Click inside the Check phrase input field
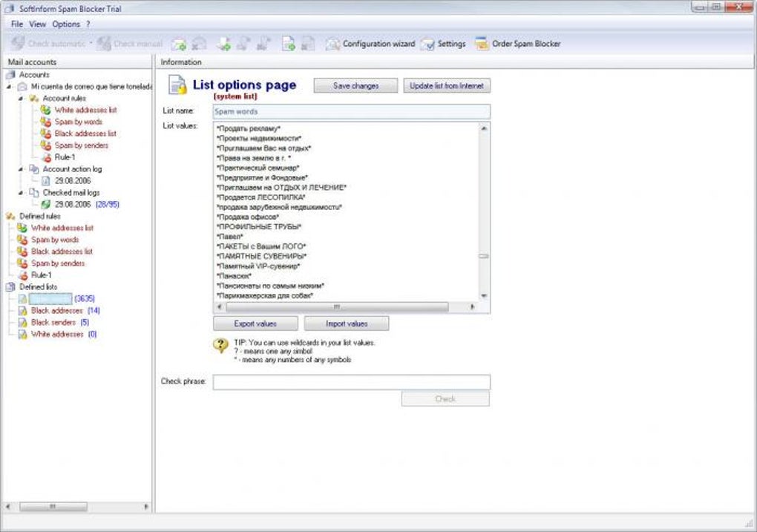 coord(352,382)
